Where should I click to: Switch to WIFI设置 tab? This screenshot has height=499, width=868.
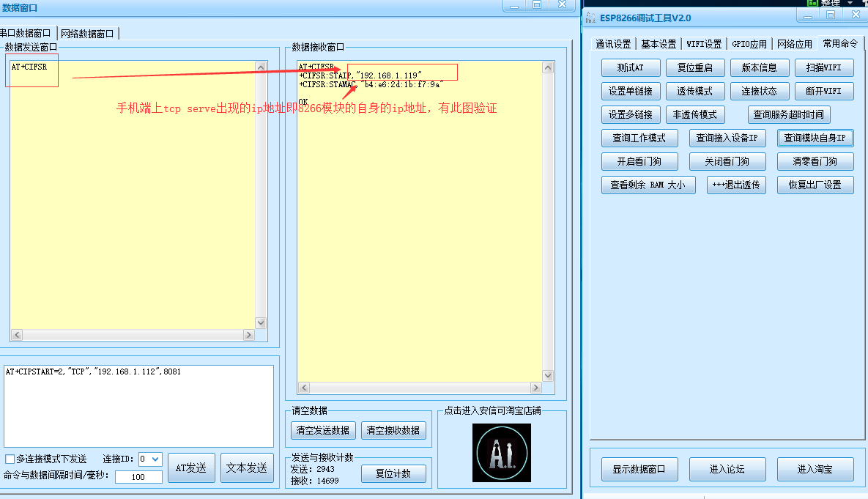pyautogui.click(x=704, y=44)
